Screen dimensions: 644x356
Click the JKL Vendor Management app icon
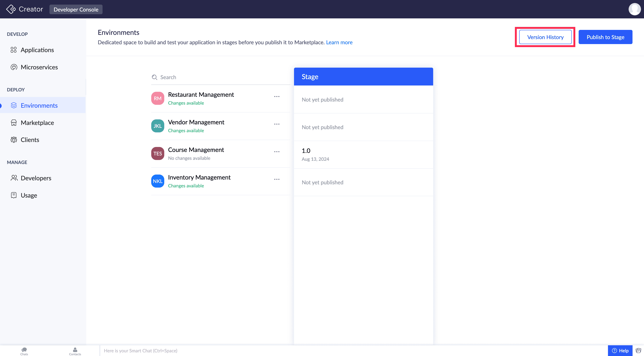pyautogui.click(x=158, y=126)
